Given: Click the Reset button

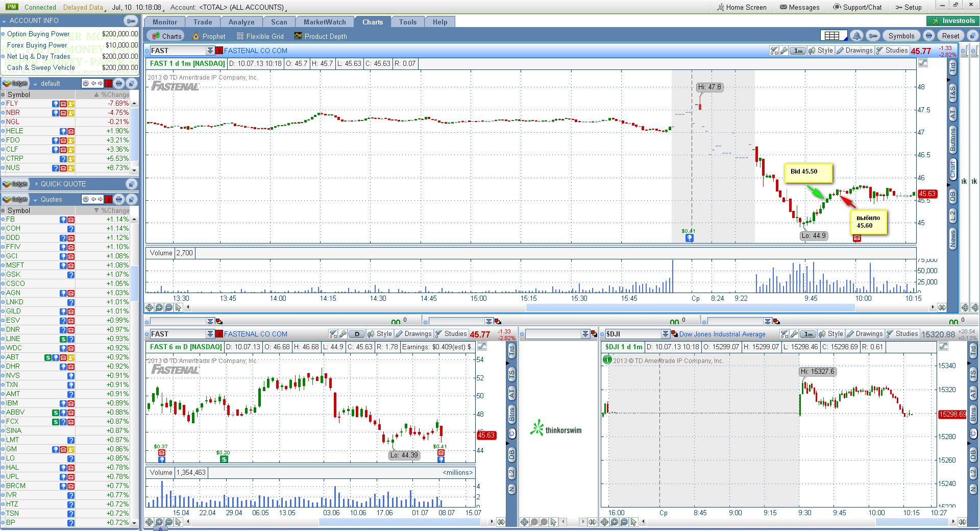Looking at the screenshot, I should tap(950, 36).
